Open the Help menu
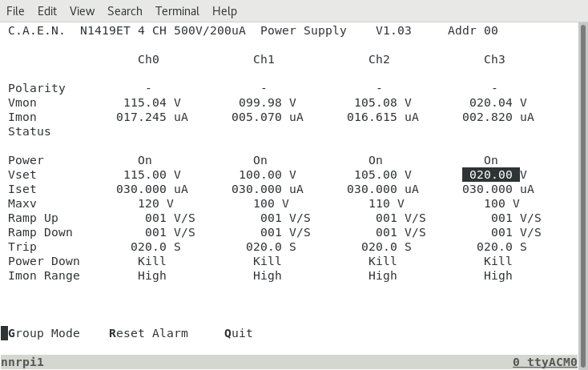The image size is (588, 370). point(224,11)
